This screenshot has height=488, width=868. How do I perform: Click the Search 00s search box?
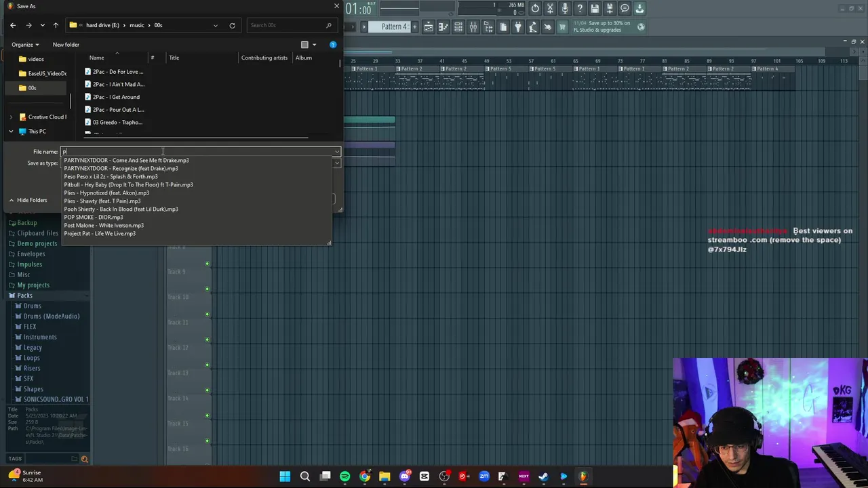click(x=291, y=26)
